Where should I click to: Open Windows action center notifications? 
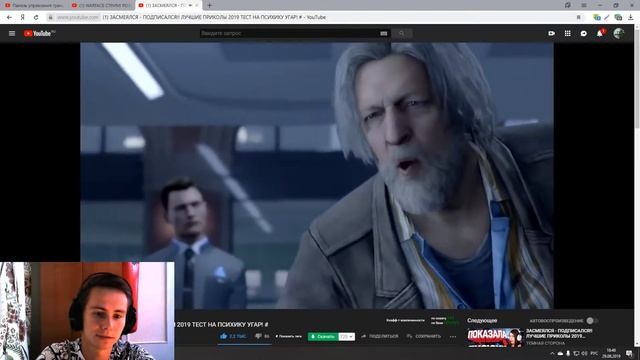pos(629,353)
